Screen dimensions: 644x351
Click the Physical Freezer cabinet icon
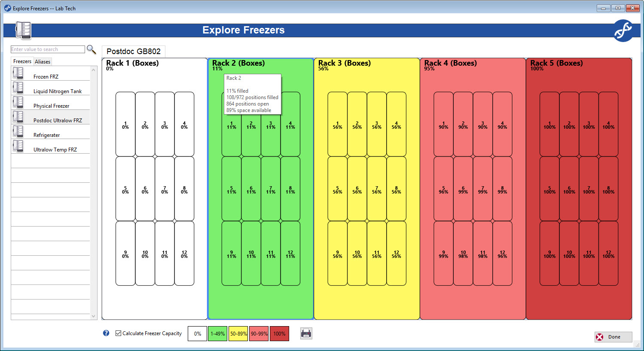point(18,102)
